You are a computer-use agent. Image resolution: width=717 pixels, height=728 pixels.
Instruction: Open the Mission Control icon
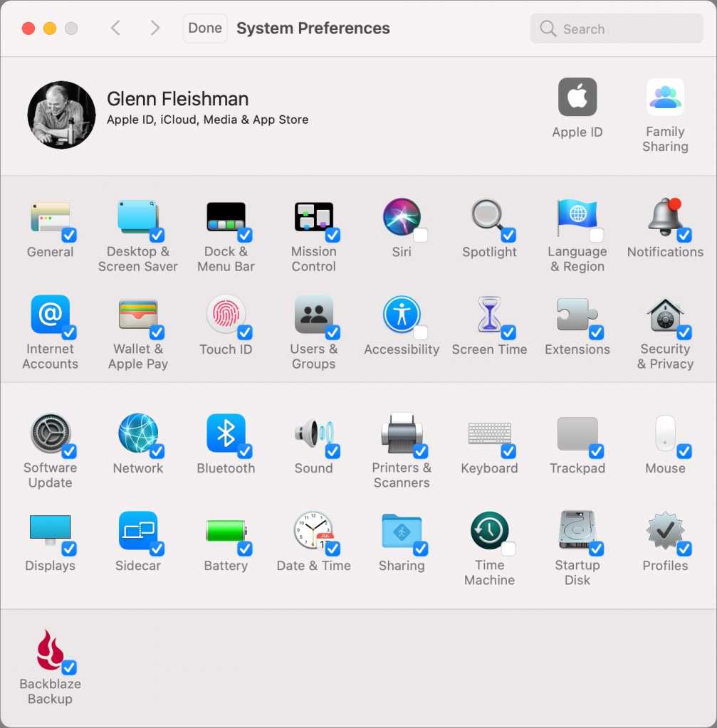314,217
